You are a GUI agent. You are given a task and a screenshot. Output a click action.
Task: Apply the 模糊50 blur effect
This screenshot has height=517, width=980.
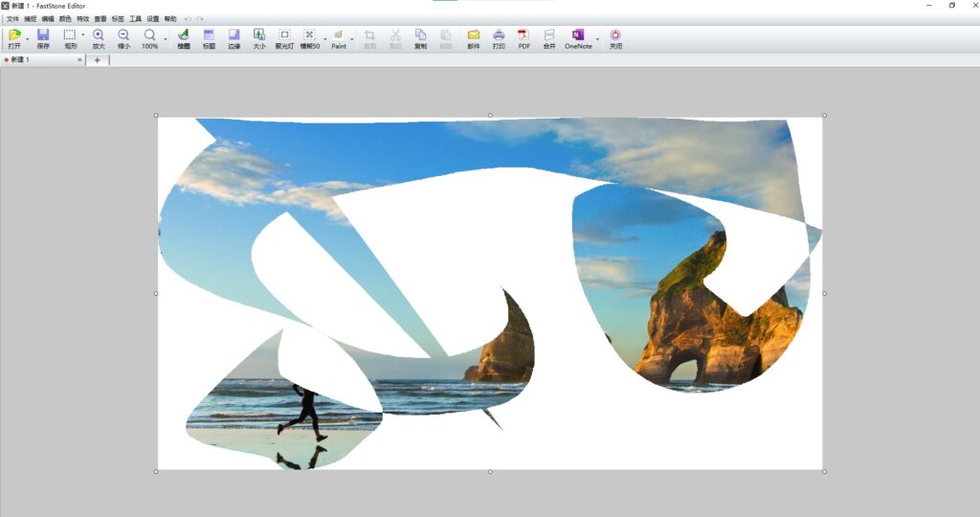[309, 38]
